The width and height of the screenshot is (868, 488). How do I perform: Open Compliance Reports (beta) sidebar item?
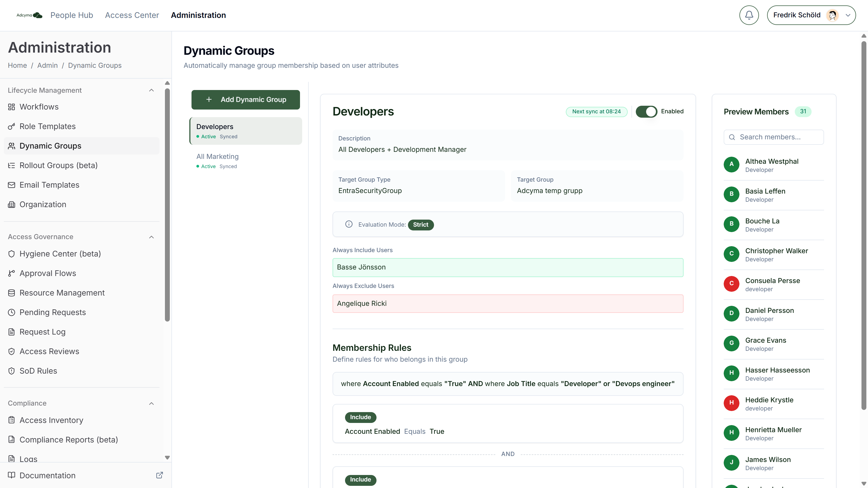82,439
